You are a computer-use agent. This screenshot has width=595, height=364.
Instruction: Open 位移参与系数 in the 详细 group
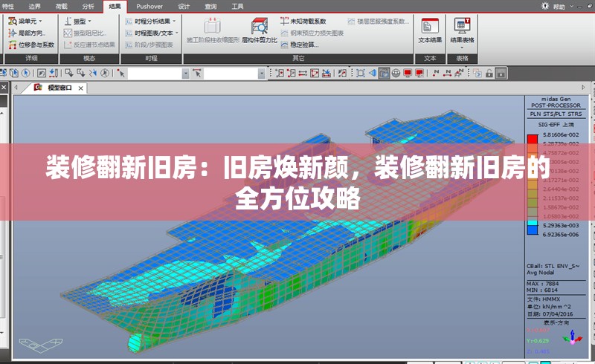point(31,45)
